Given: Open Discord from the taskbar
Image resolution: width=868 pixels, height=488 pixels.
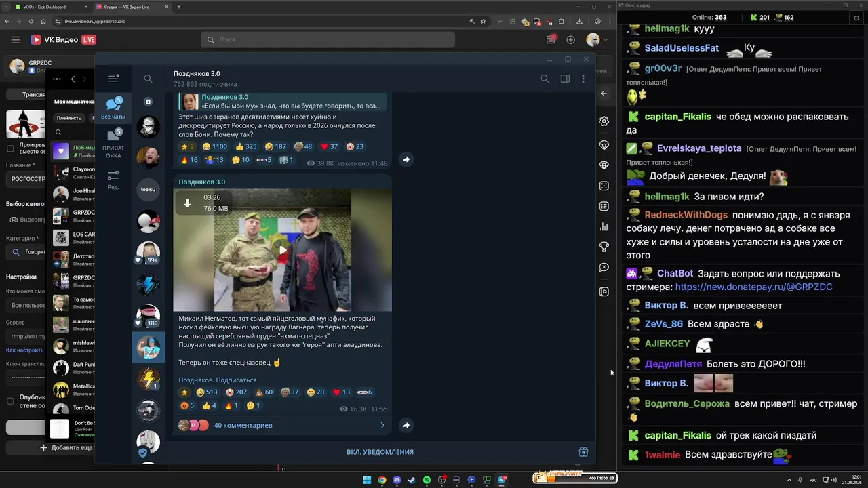Looking at the screenshot, I should tap(397, 480).
